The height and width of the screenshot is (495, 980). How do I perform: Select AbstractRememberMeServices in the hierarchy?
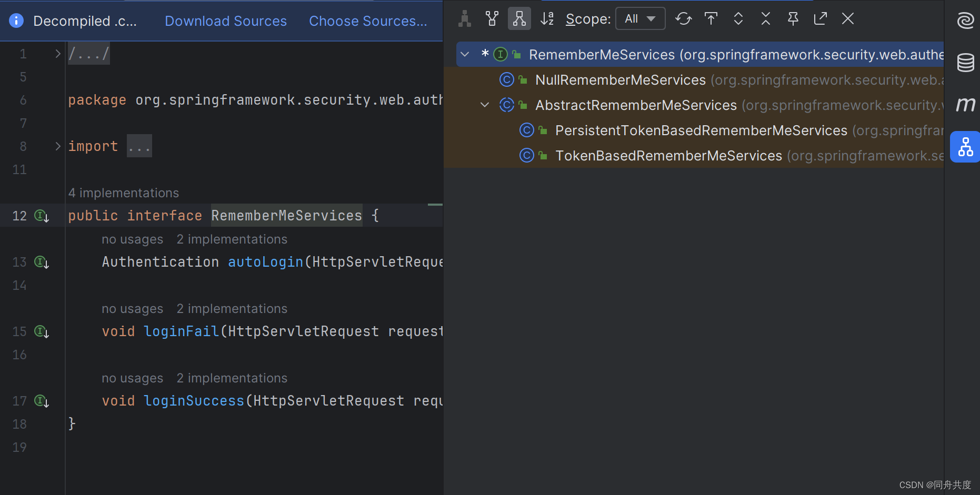(636, 105)
